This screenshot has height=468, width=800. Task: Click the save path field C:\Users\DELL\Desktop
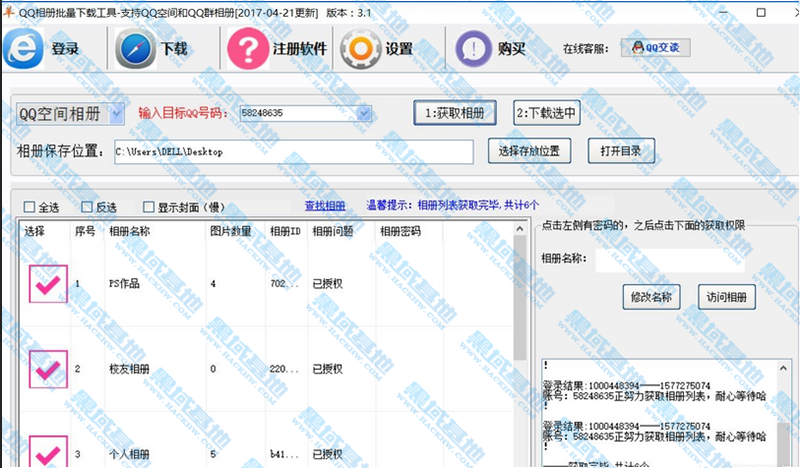pyautogui.click(x=294, y=152)
